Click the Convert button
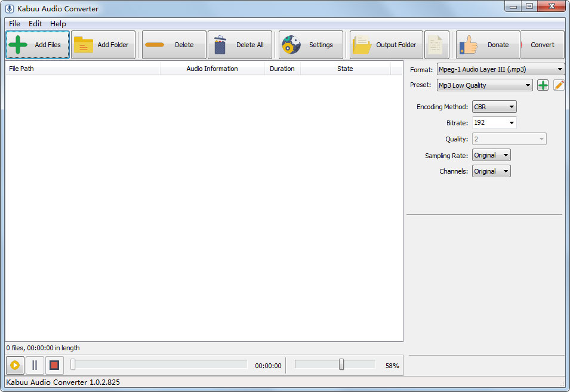Image resolution: width=570 pixels, height=392 pixels. click(542, 45)
